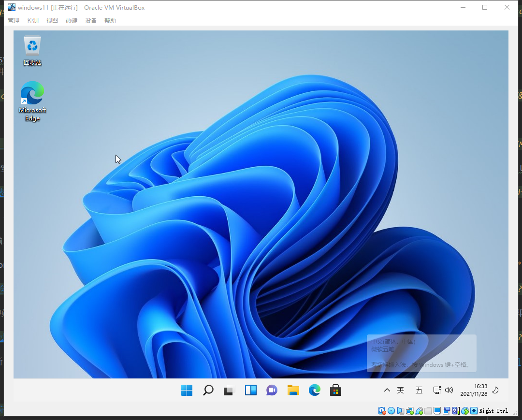The width and height of the screenshot is (522, 420).
Task: Click the Right Ctrl host key label
Action: 493,411
